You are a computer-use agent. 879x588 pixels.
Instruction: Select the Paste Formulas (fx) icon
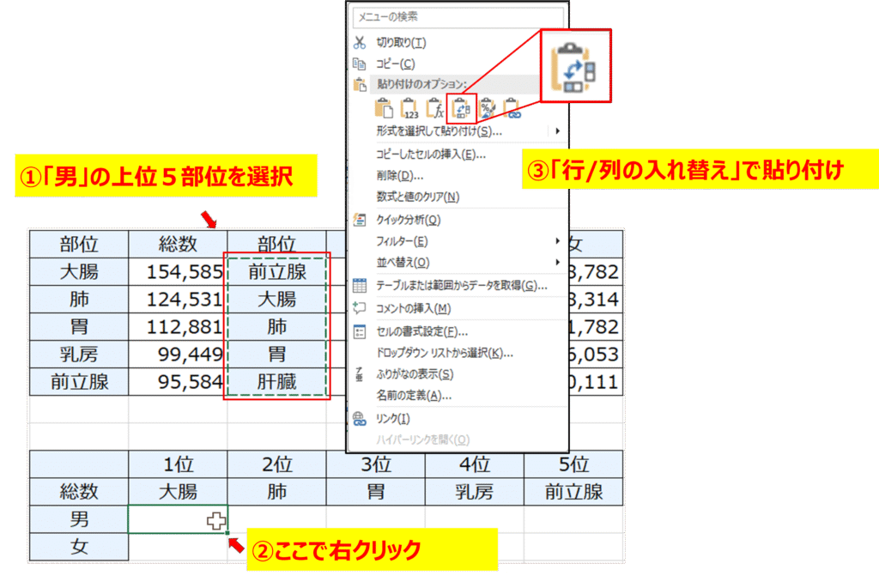coord(436,108)
